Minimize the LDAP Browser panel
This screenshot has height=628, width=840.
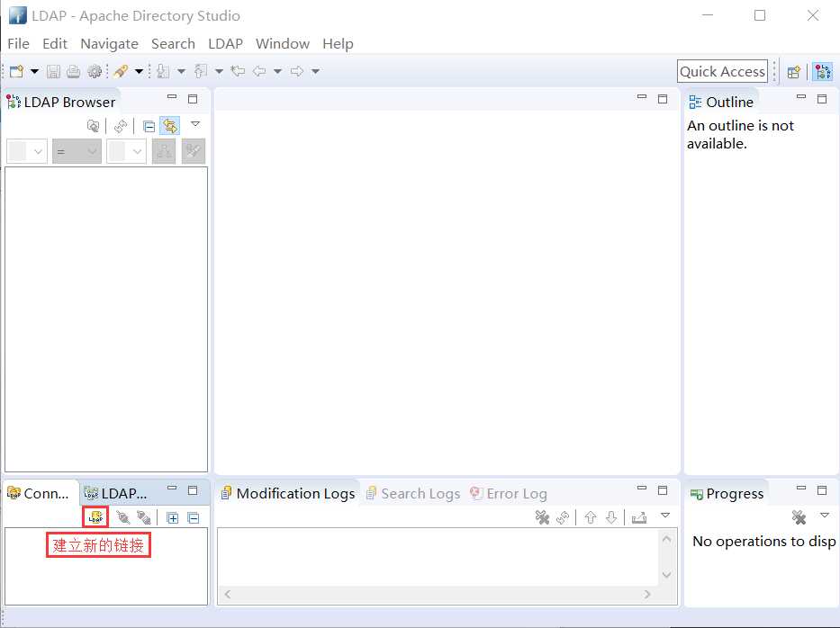click(x=172, y=97)
